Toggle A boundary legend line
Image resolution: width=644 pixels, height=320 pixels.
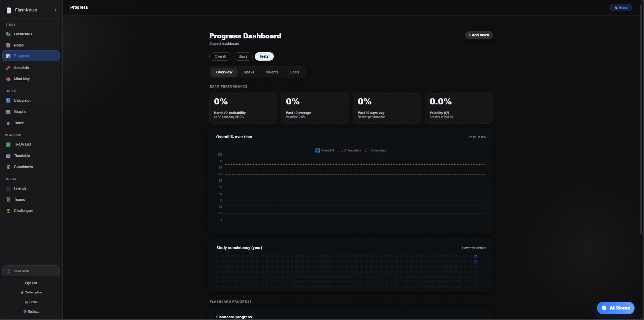376,151
